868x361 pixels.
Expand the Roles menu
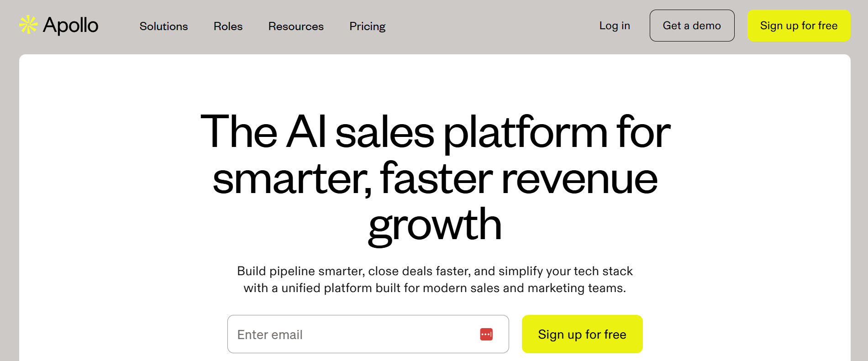228,26
